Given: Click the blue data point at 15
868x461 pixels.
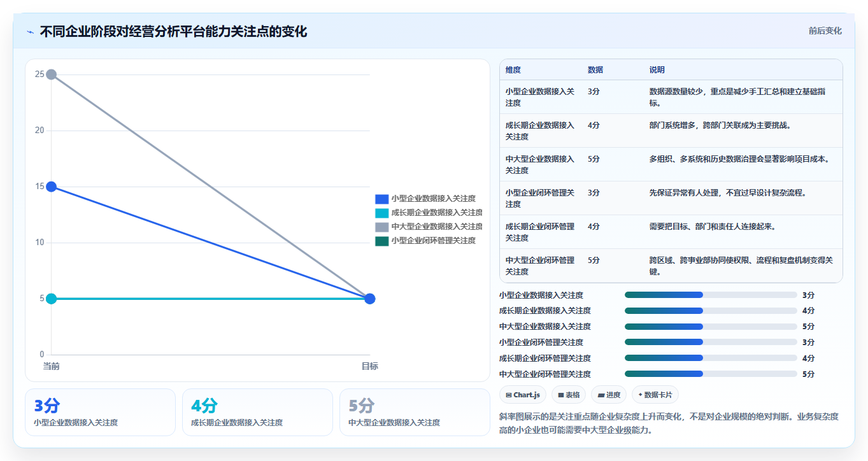Looking at the screenshot, I should (x=52, y=187).
